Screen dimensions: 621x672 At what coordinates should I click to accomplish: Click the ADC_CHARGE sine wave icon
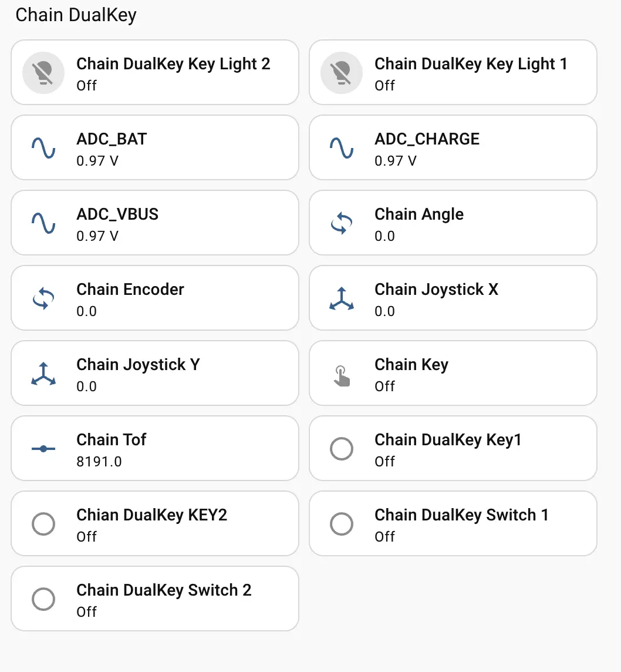[x=341, y=148]
